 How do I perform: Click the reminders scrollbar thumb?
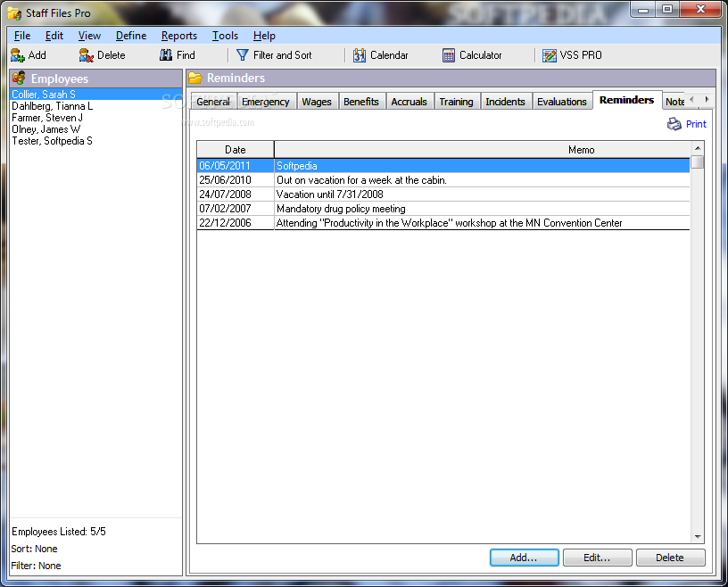[x=698, y=162]
